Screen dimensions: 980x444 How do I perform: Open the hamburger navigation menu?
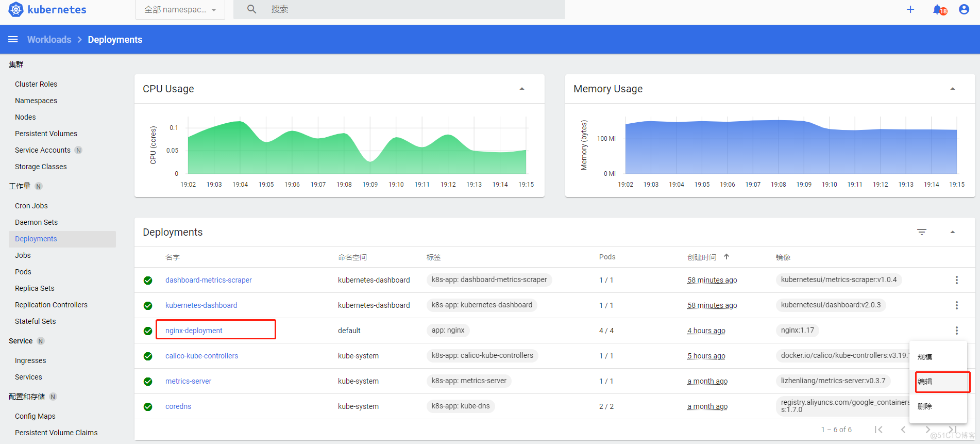pos(13,40)
